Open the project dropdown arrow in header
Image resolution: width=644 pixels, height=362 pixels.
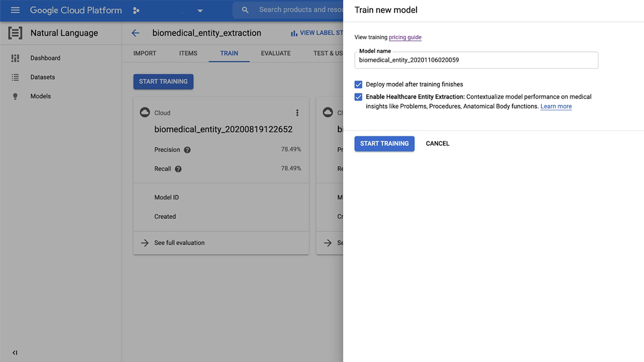[200, 11]
